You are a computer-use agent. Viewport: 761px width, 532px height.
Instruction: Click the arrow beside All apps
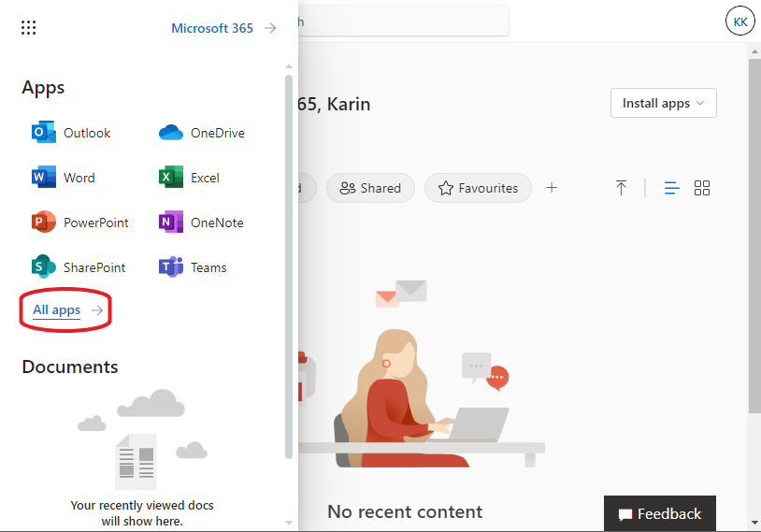[x=97, y=310]
